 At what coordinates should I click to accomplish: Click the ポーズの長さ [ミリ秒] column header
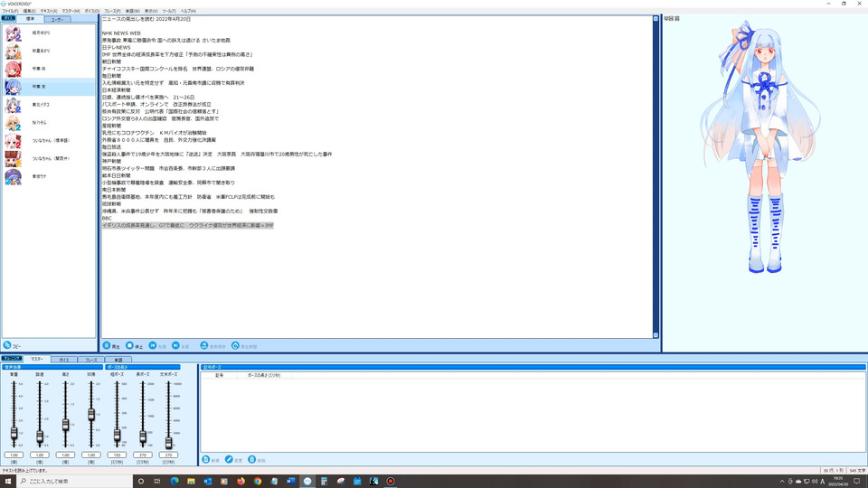[264, 375]
